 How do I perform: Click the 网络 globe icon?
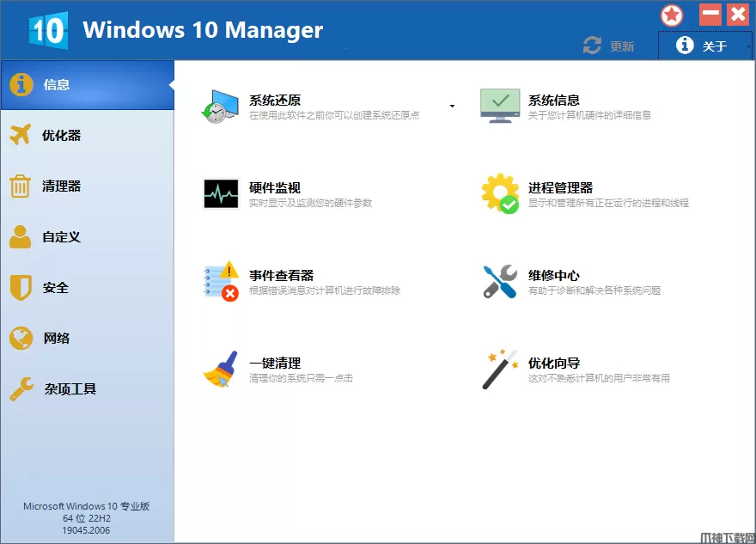pos(21,338)
